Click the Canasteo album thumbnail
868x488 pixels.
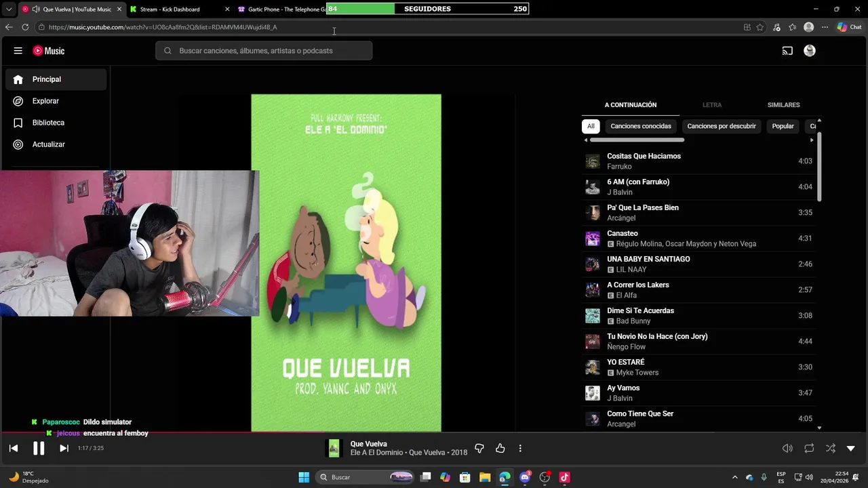(593, 239)
